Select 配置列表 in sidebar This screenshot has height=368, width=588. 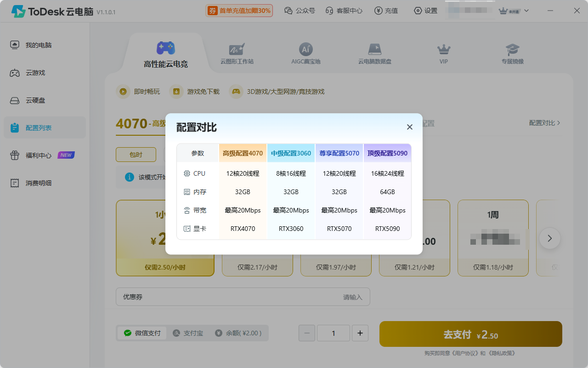point(45,128)
